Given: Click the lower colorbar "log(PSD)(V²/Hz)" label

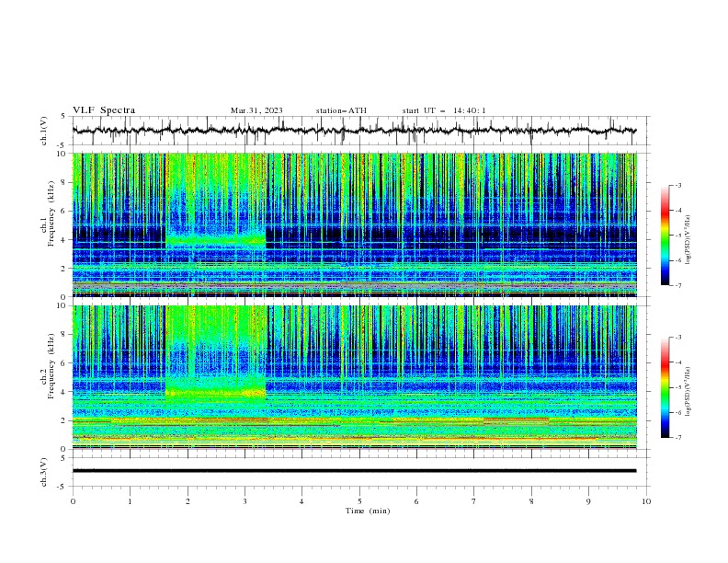Looking at the screenshot, I should coord(688,392).
